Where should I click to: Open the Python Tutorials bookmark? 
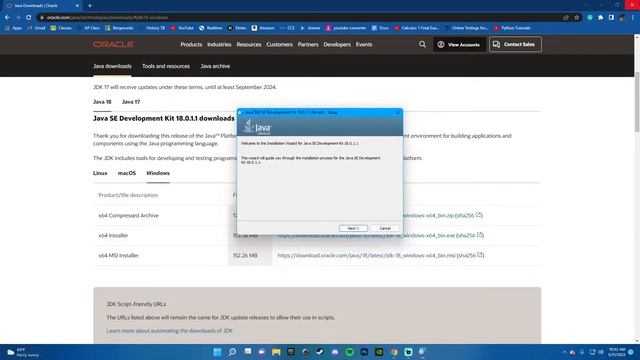(x=512, y=28)
